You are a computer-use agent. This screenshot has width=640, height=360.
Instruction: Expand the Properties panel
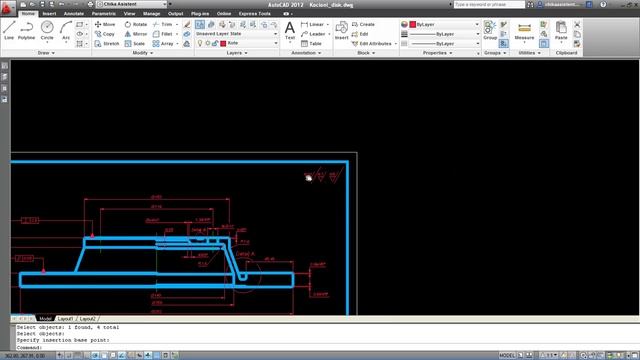tap(437, 53)
